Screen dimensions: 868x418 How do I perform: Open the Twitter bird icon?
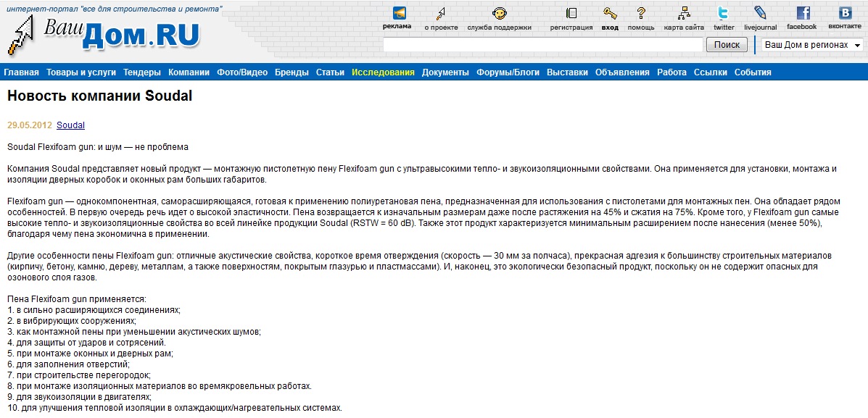tap(724, 13)
